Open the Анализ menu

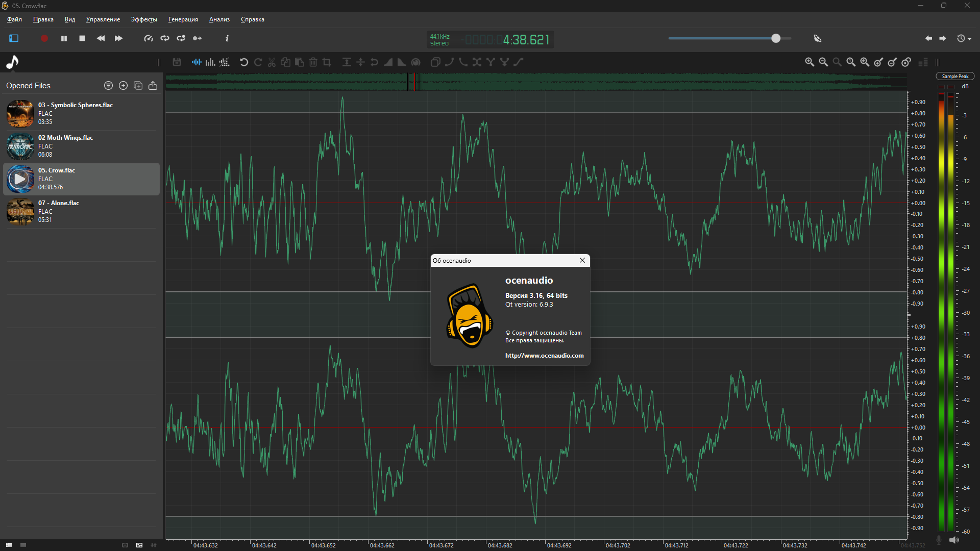219,19
